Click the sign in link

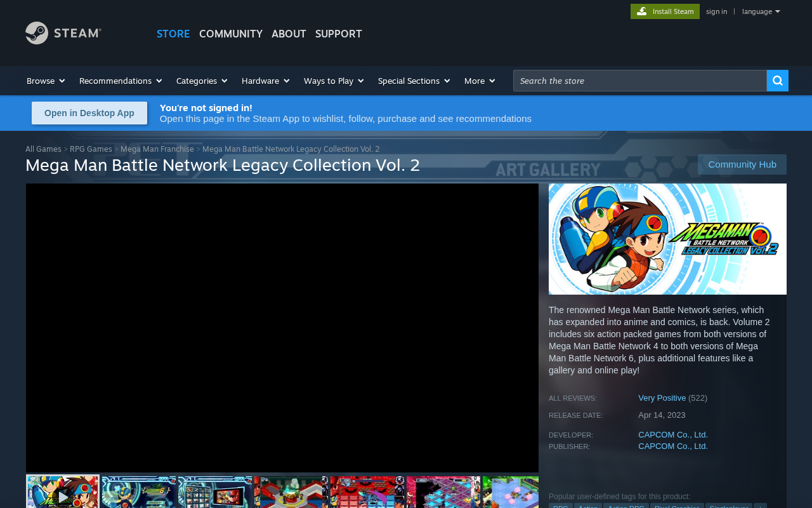(x=716, y=11)
